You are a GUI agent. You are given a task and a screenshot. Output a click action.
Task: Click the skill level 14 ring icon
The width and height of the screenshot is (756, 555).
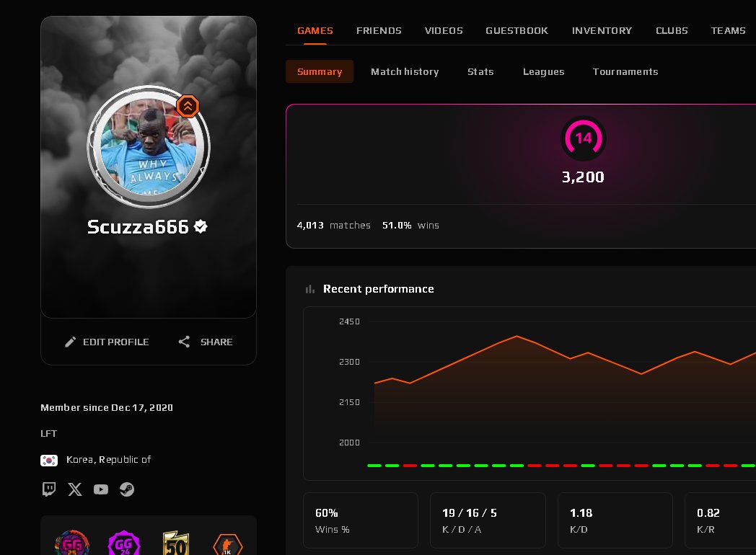click(x=584, y=138)
